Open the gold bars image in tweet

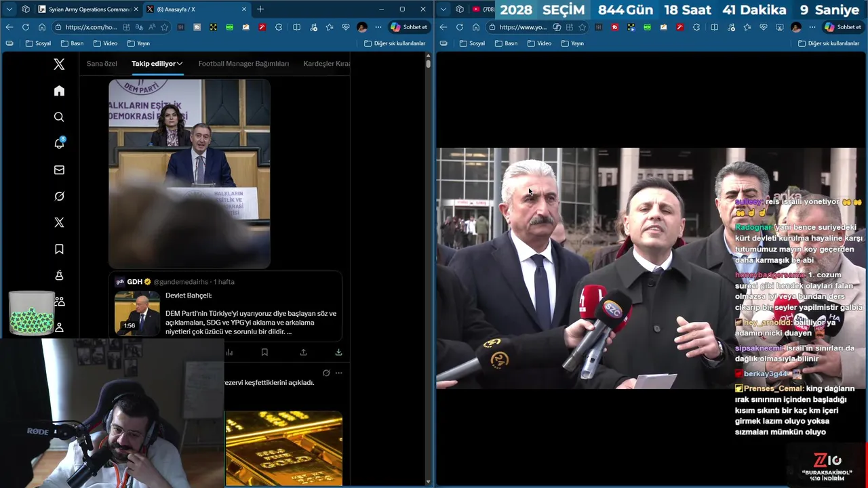pyautogui.click(x=284, y=449)
